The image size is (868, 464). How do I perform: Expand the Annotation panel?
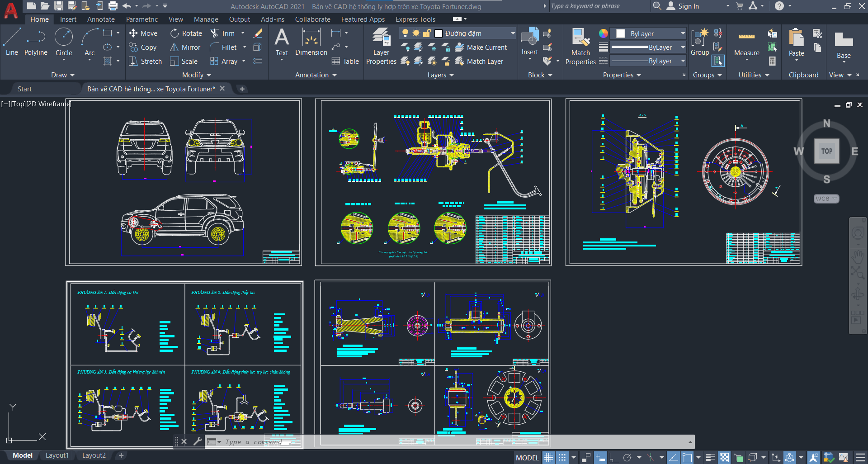(x=316, y=75)
